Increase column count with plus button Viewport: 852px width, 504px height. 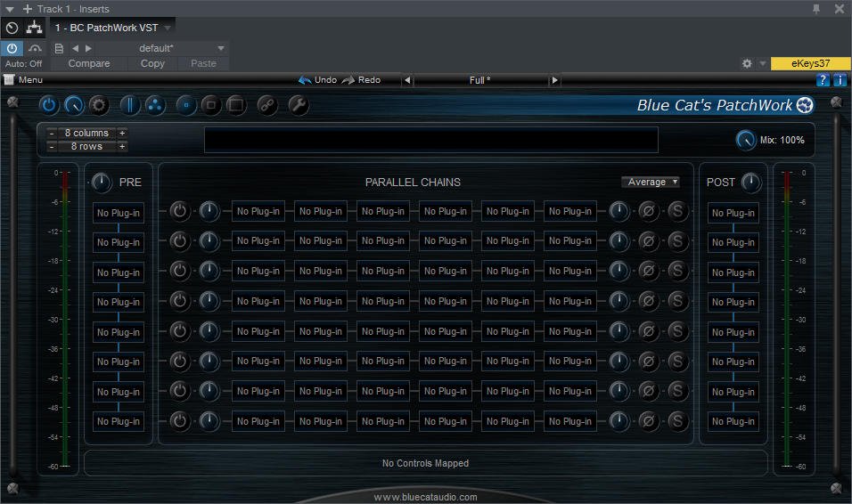122,133
